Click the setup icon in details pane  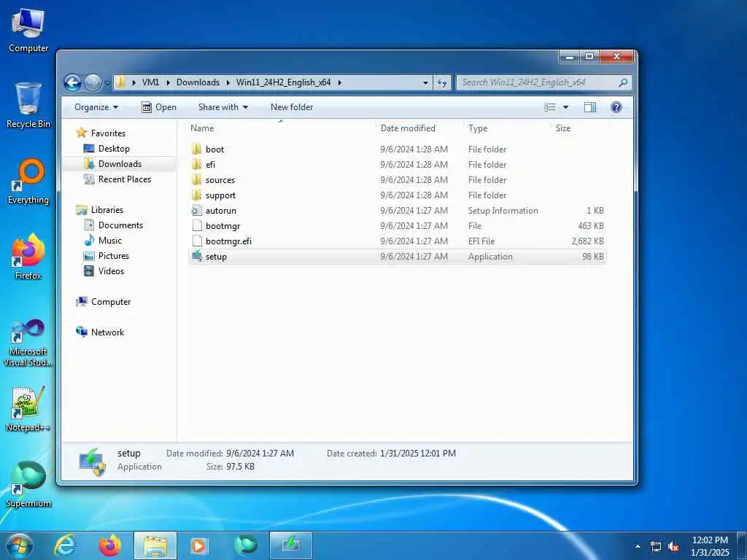pos(93,462)
